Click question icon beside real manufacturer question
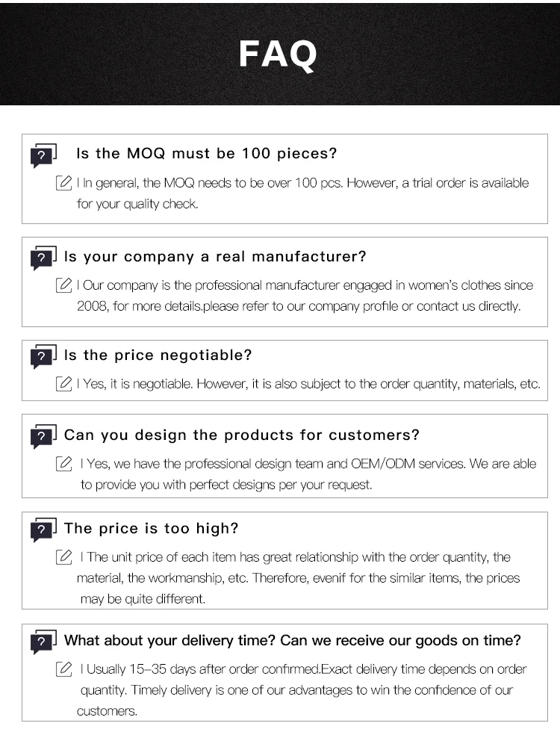Viewport: 560px width, 729px height. tap(43, 258)
